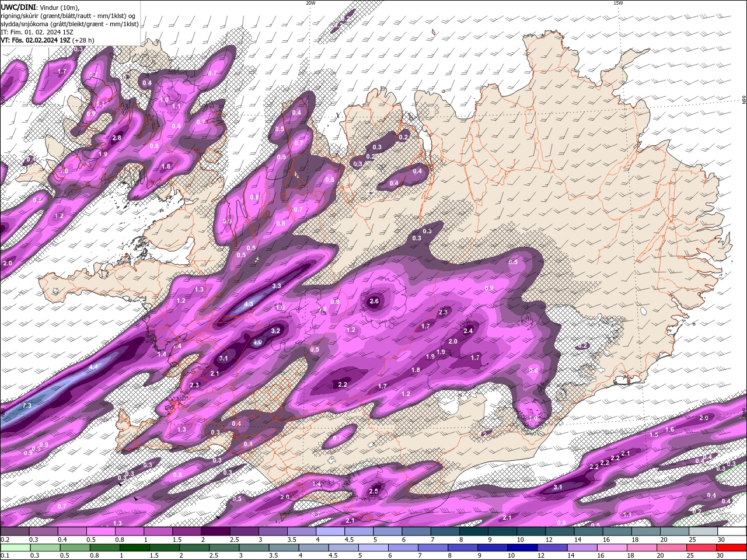Click the 25 label in the snow legend
This screenshot has width=747, height=560.
point(693,540)
